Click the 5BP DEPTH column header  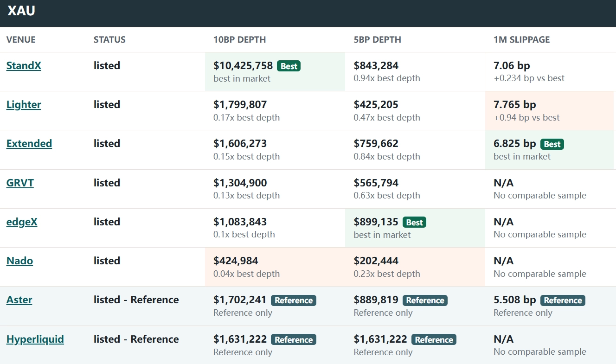pyautogui.click(x=378, y=39)
